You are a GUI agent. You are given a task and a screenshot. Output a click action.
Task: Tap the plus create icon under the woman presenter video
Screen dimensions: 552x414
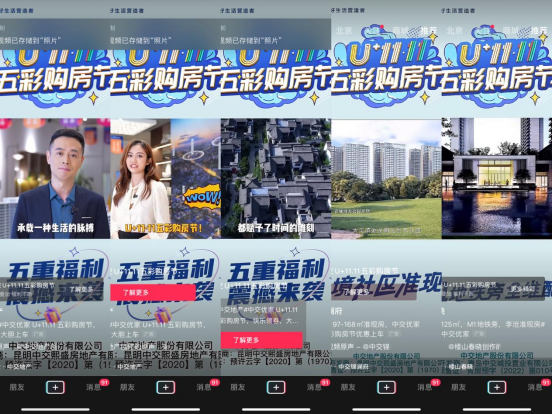click(166, 387)
